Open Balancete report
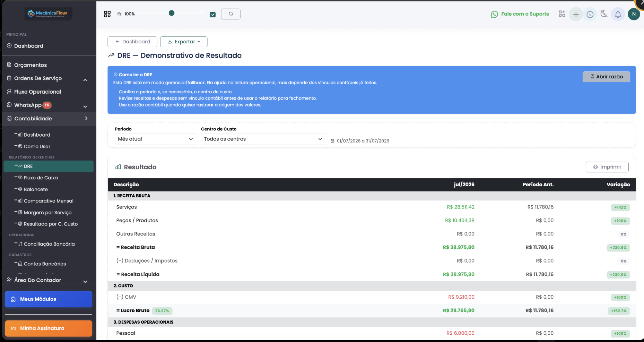The width and height of the screenshot is (644, 342). [x=36, y=189]
